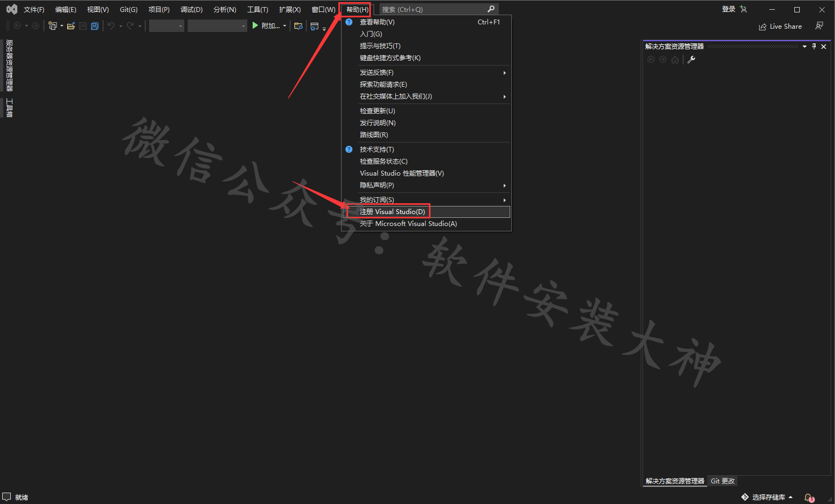Select 探索功能请求(E) menu entry

click(426, 85)
